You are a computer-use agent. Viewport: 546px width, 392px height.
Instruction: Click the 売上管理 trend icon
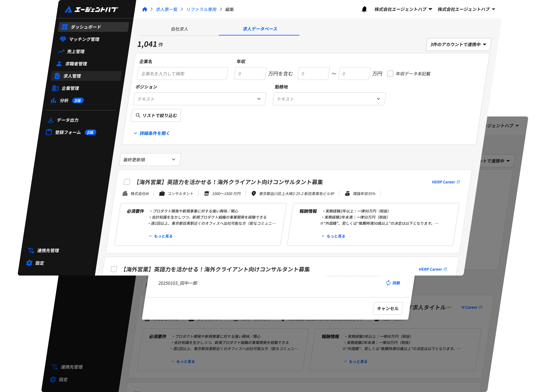coord(61,51)
